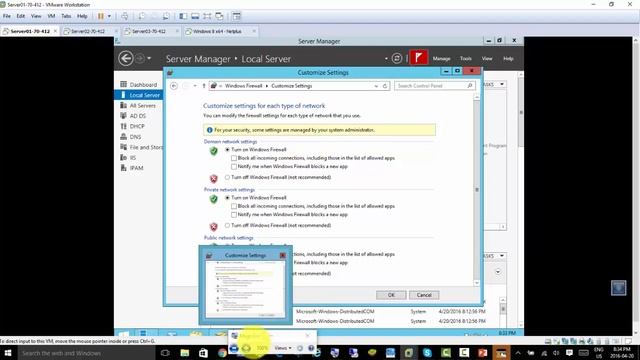Open Server Manager Tools menu
This screenshot has height=360, width=640.
(x=465, y=59)
